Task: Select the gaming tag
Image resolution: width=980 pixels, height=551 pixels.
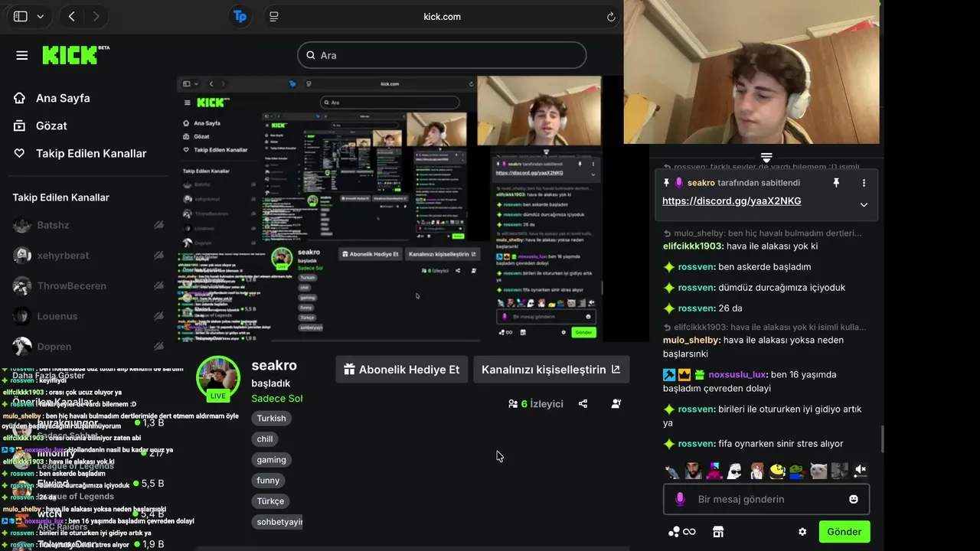Action: (x=271, y=460)
